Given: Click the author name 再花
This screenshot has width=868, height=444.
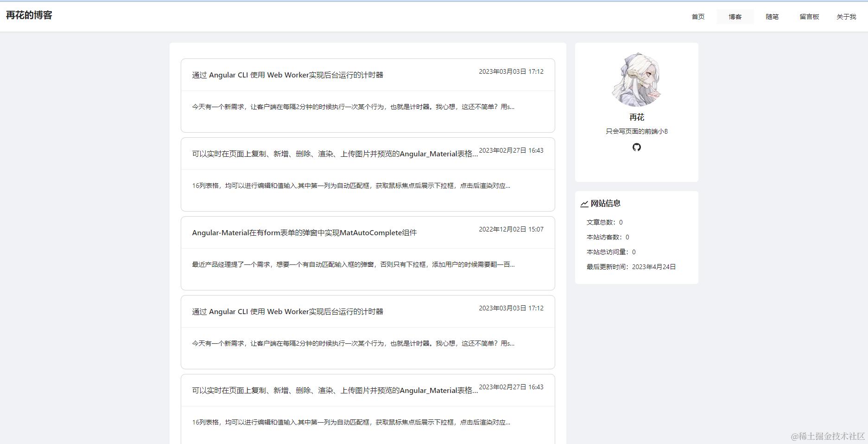Looking at the screenshot, I should point(636,117).
